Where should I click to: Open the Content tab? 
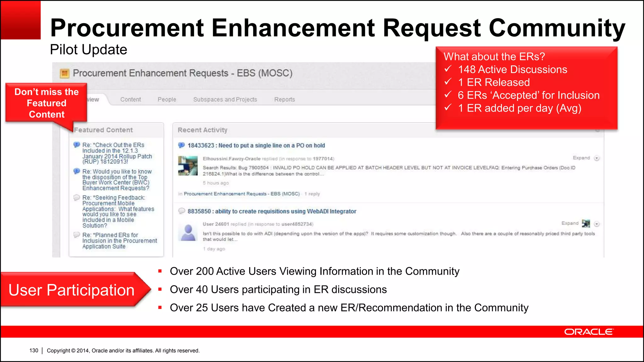[x=130, y=99]
